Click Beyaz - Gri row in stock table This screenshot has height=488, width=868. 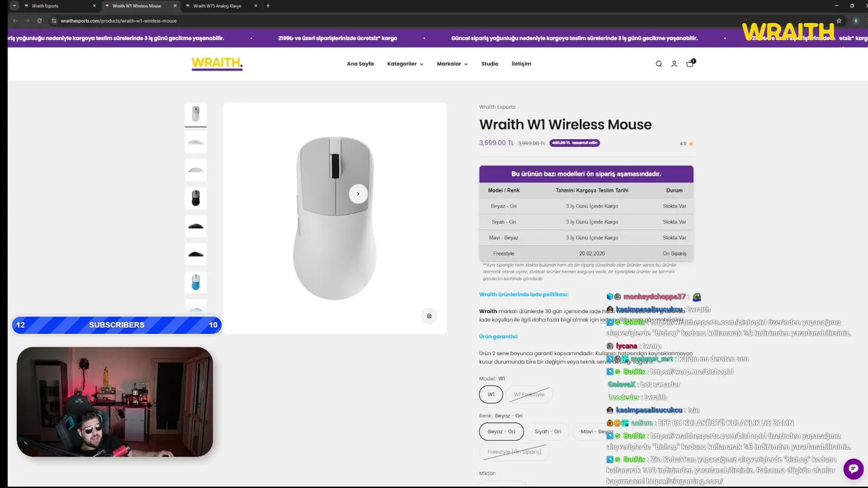coord(586,206)
